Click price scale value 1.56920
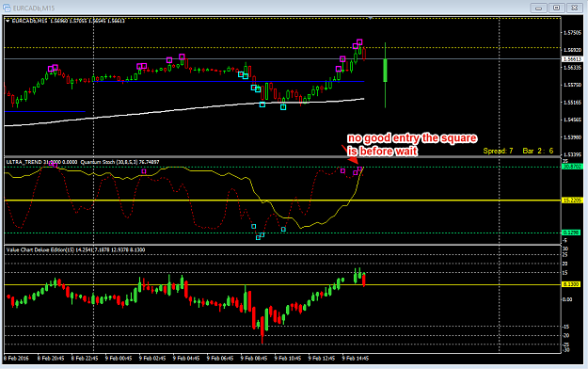This screenshot has width=588, height=369. pos(572,50)
